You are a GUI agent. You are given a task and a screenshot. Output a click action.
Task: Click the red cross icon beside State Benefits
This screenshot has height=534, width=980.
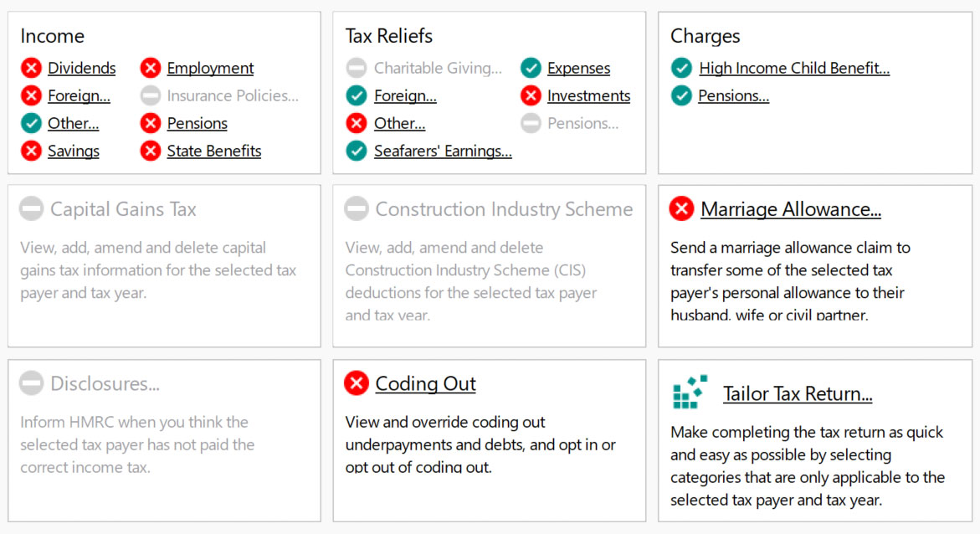(151, 151)
